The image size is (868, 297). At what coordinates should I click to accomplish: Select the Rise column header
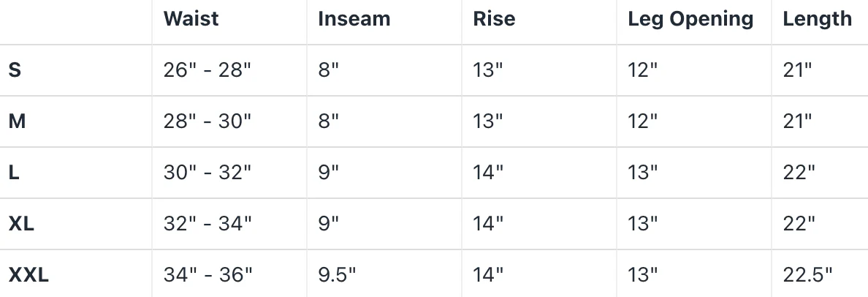pos(494,19)
